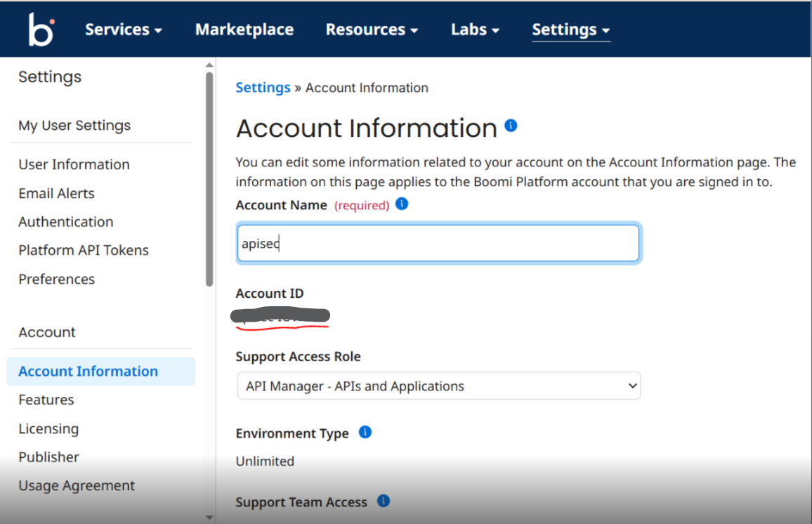Open the Settings top menu
Screen dimensions: 812x524
coord(570,30)
